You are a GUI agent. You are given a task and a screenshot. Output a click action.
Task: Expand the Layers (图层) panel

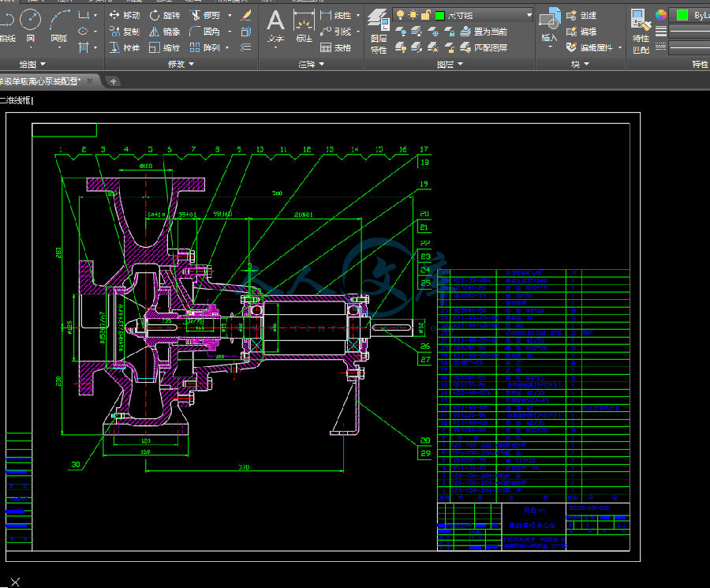(x=450, y=65)
